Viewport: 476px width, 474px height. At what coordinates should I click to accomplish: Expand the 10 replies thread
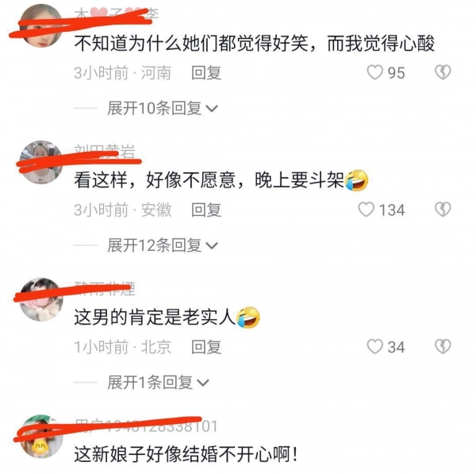163,108
